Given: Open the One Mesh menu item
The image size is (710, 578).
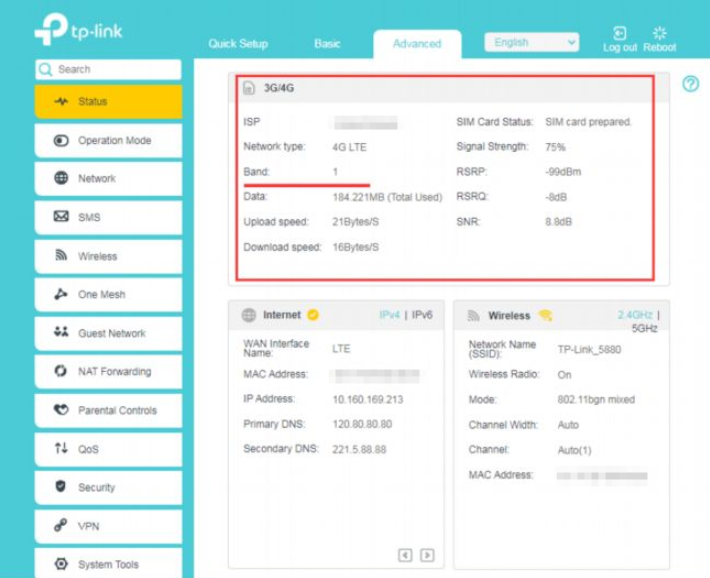Looking at the screenshot, I should 108,294.
